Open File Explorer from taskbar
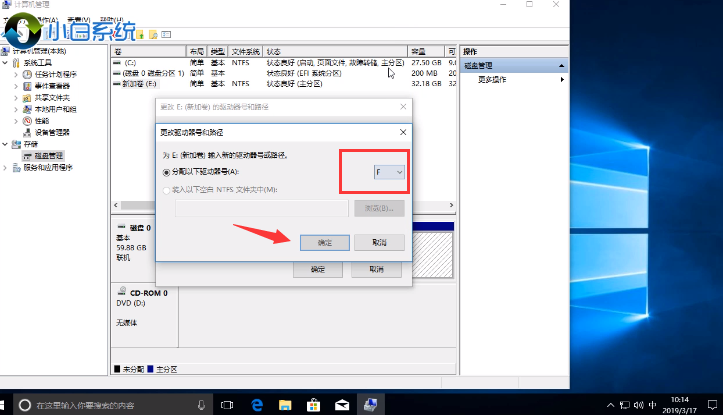This screenshot has width=723, height=415. coord(285,405)
